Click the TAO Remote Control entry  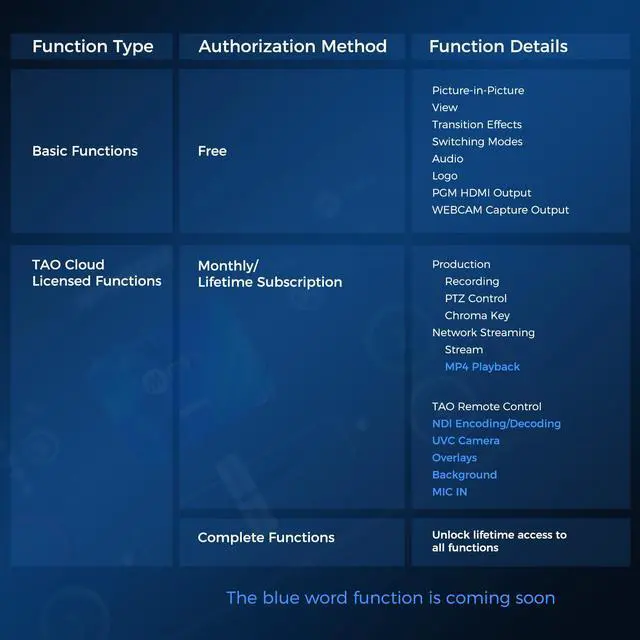coord(487,407)
